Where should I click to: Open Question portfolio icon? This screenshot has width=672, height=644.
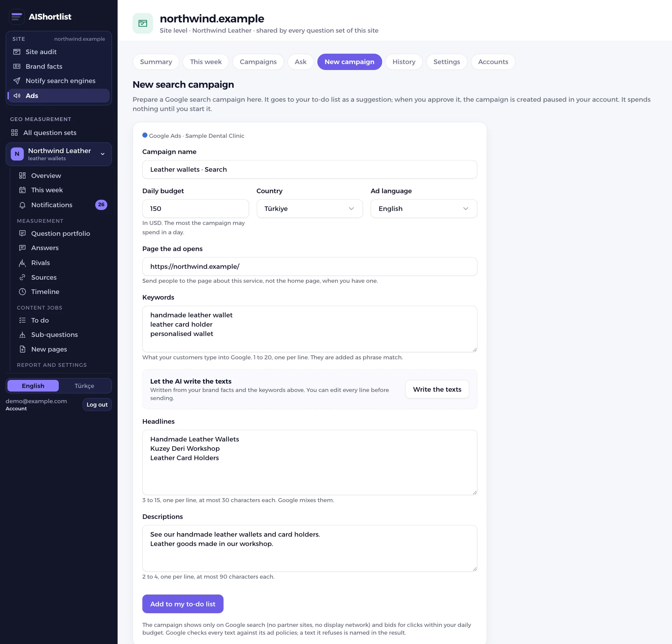click(22, 234)
